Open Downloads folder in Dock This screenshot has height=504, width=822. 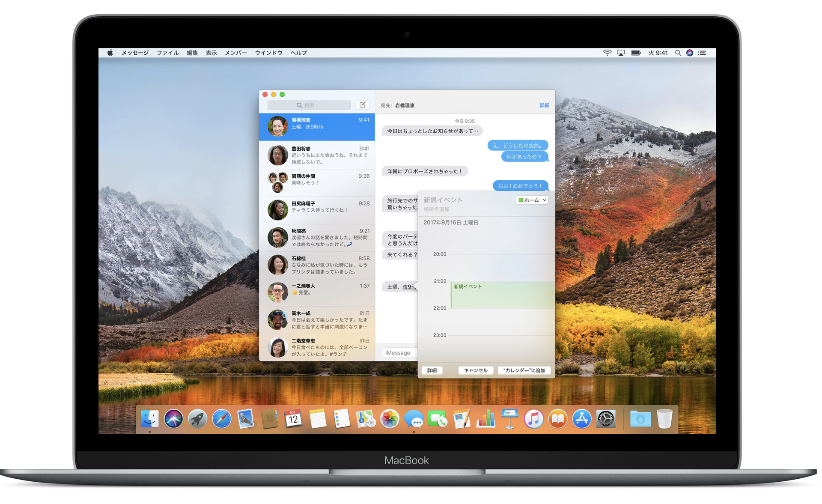[640, 418]
